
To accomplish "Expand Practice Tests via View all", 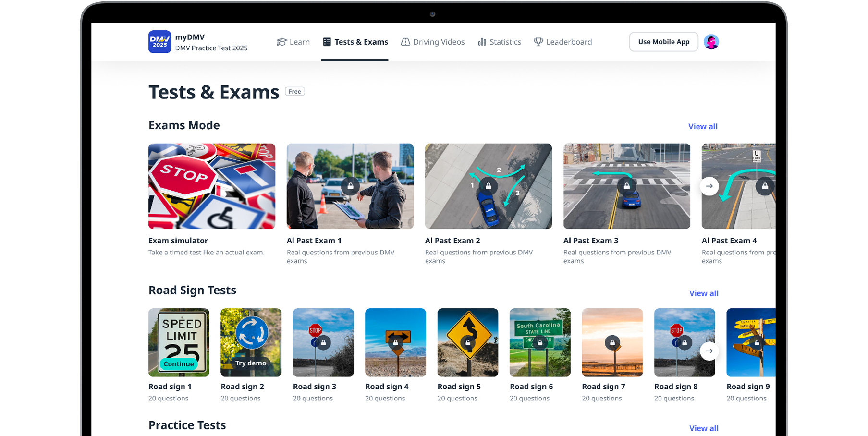I will tap(704, 428).
